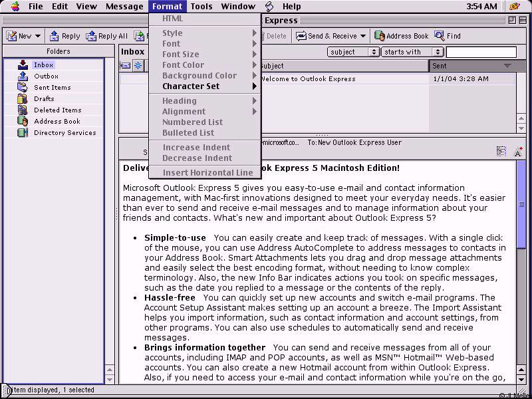Open the Directory Services icon
This screenshot has width=532, height=399.
(23, 132)
